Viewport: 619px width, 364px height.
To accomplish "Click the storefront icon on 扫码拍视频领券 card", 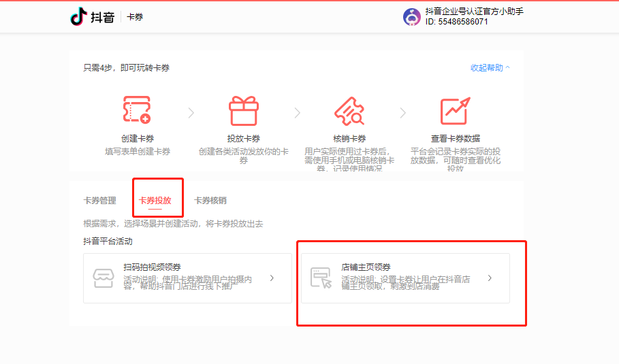I will pyautogui.click(x=104, y=278).
